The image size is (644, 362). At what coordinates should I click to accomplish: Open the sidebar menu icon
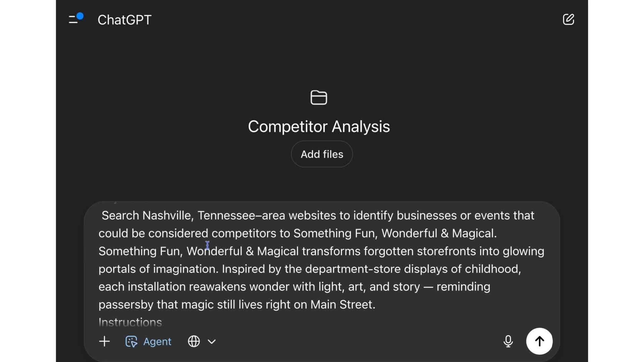pos(74,19)
